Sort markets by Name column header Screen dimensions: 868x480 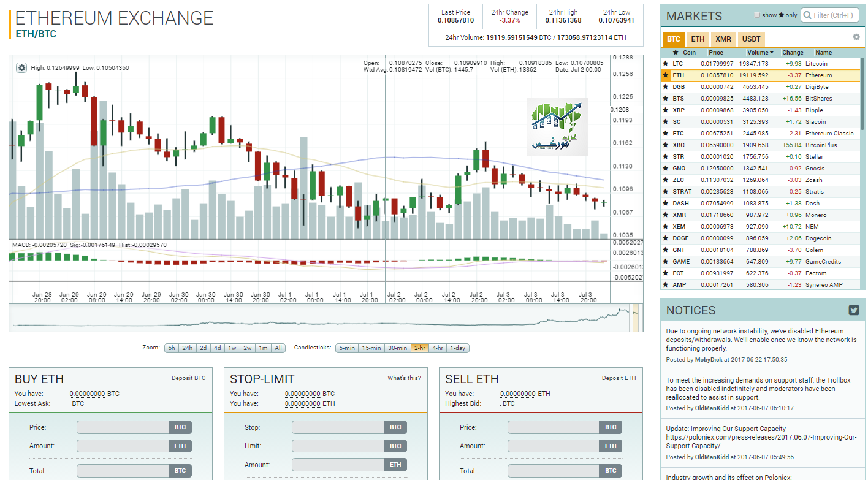tap(824, 53)
